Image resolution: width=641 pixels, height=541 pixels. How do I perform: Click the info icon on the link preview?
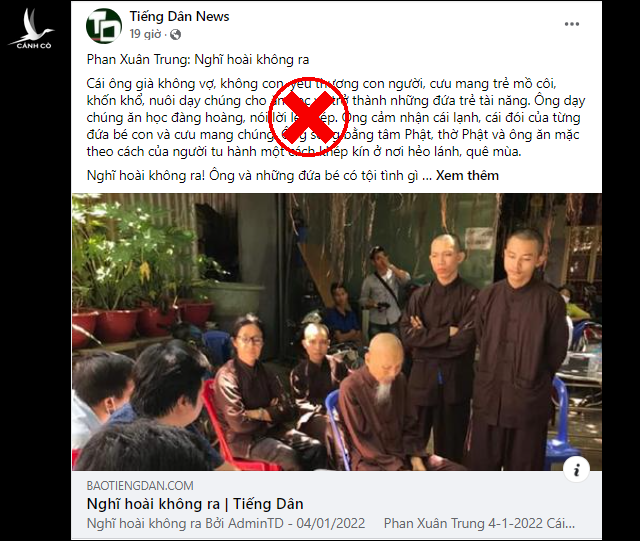click(x=576, y=469)
